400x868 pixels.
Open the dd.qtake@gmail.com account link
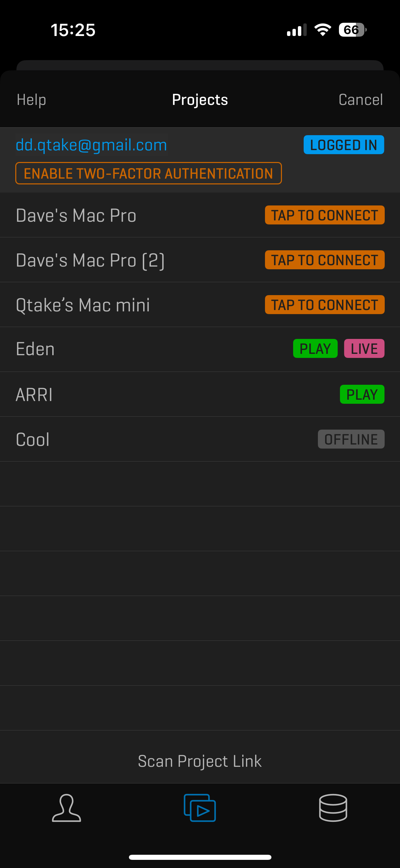coord(92,145)
